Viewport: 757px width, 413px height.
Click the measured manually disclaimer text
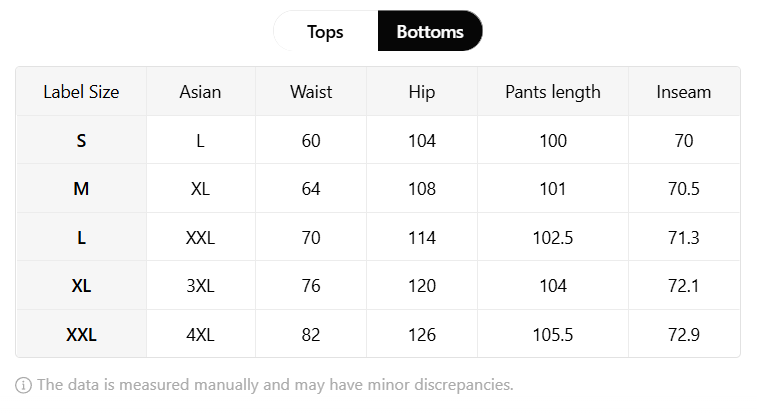point(275,385)
